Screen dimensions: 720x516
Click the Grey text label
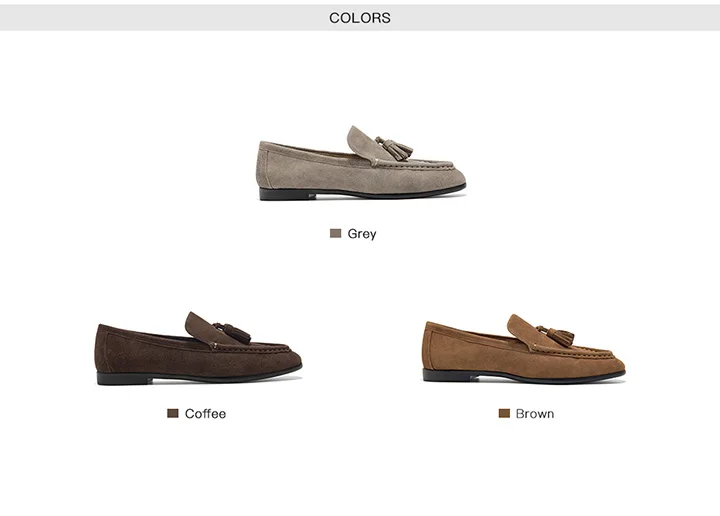(x=362, y=234)
